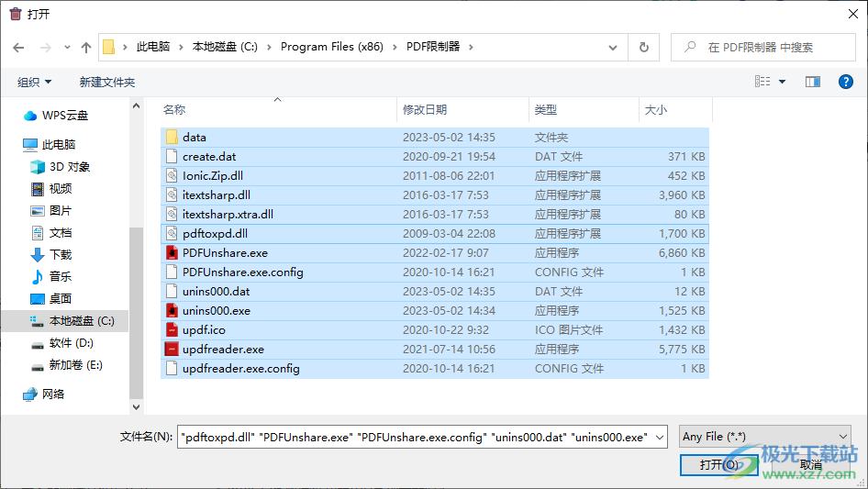This screenshot has width=868, height=489.
Task: Select 此电脑 in the navigation tree
Action: point(49,145)
